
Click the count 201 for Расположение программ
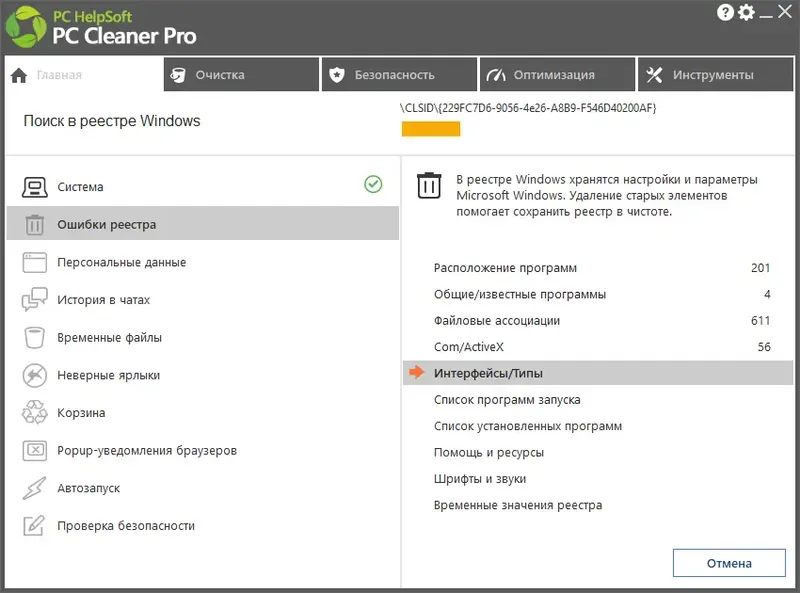(x=760, y=267)
